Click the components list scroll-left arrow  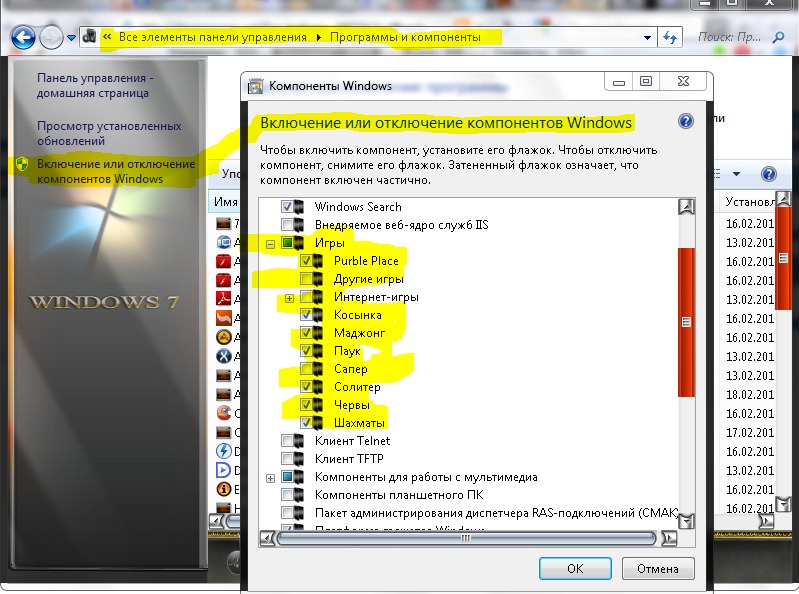pyautogui.click(x=268, y=538)
